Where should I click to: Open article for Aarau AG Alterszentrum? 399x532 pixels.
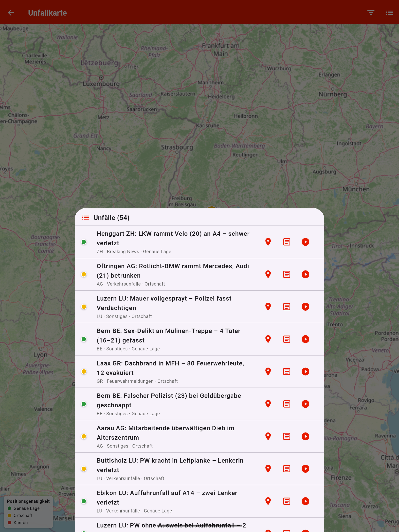click(287, 436)
